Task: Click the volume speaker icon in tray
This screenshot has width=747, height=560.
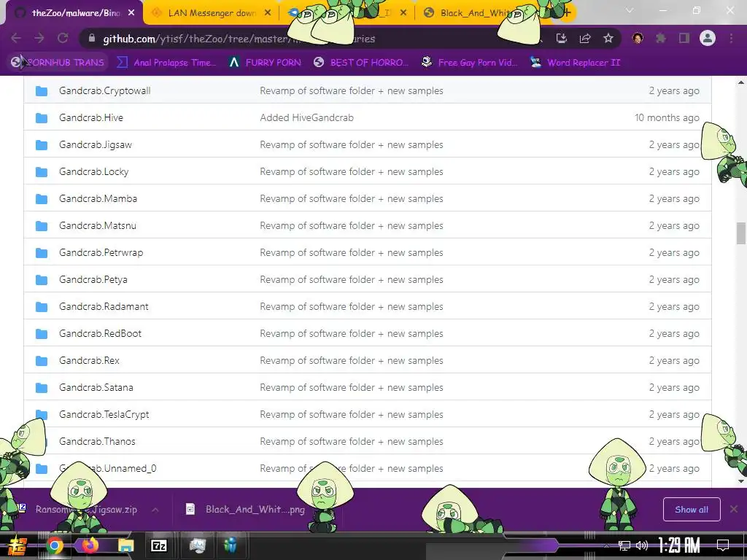Action: (642, 545)
